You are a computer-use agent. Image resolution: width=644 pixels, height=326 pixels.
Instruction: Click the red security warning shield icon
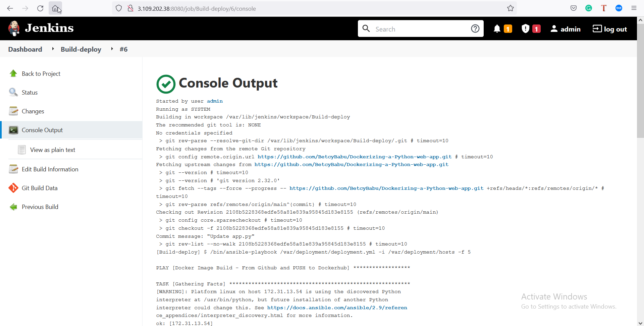525,29
